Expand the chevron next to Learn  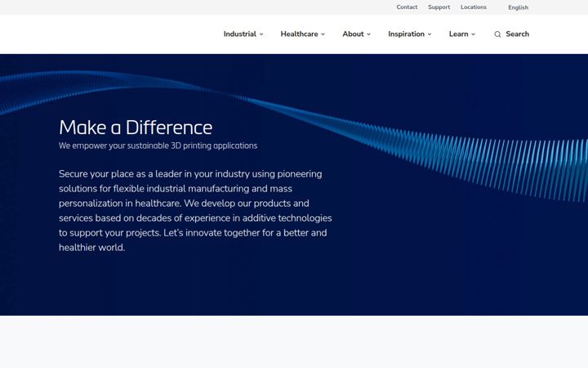[473, 34]
